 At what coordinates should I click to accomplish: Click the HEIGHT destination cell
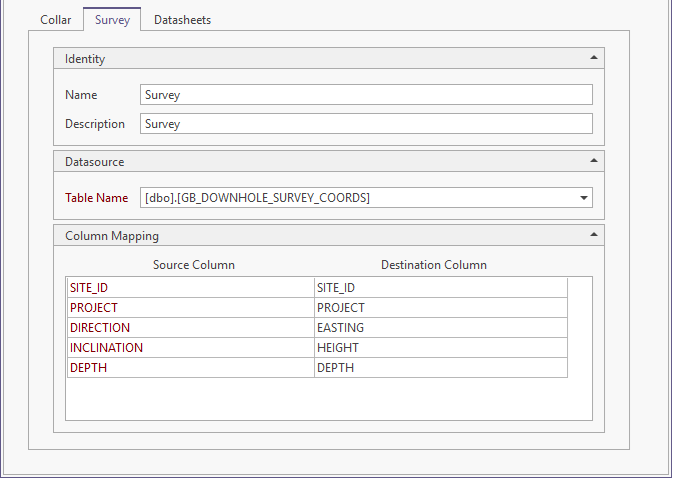tap(440, 348)
